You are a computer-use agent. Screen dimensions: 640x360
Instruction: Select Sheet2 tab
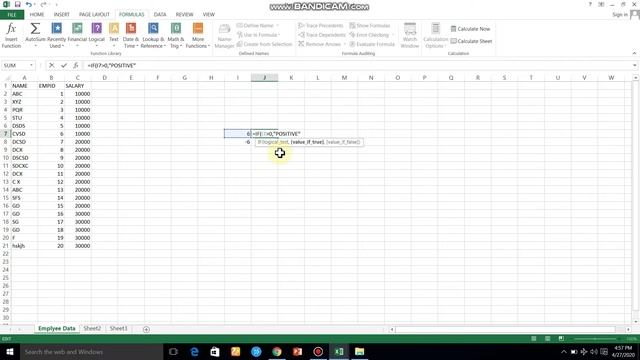coord(92,329)
